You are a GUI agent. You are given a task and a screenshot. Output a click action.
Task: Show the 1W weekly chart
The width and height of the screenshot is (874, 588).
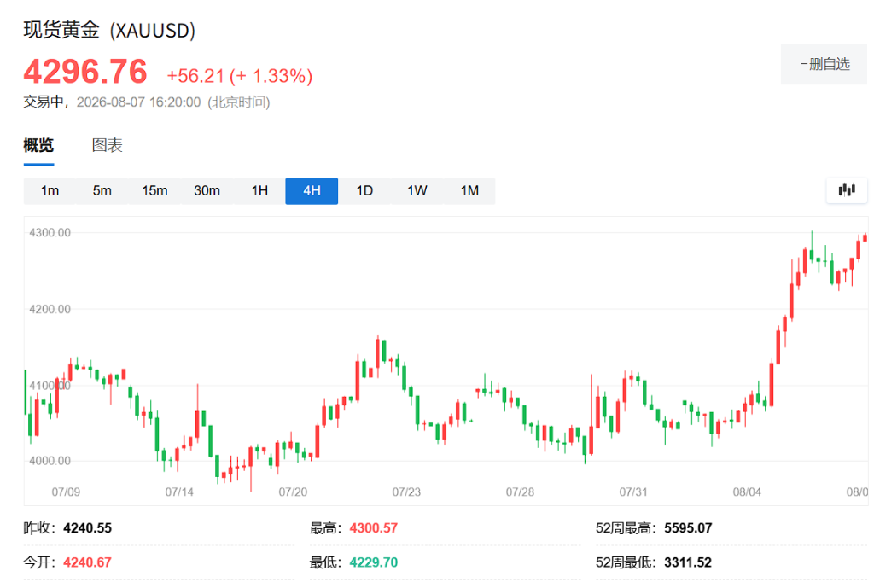point(417,190)
